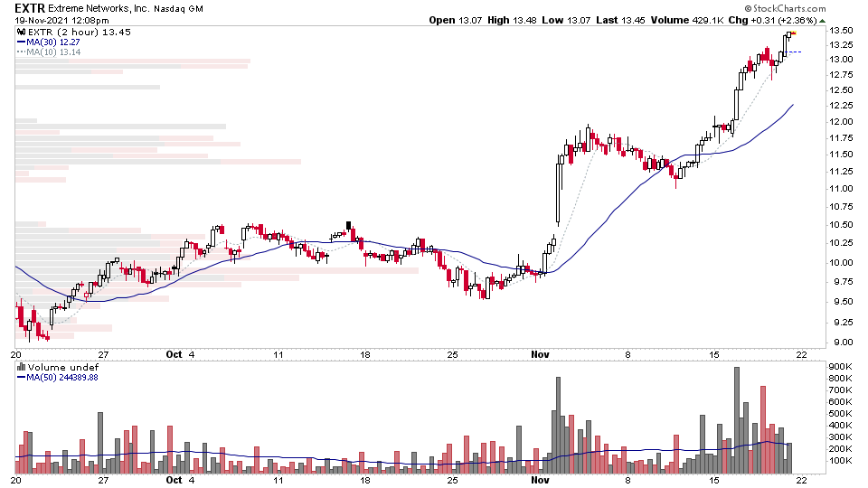Viewport: 868px width, 488px height.
Task: Click the 900K volume axis label
Action: click(x=840, y=367)
